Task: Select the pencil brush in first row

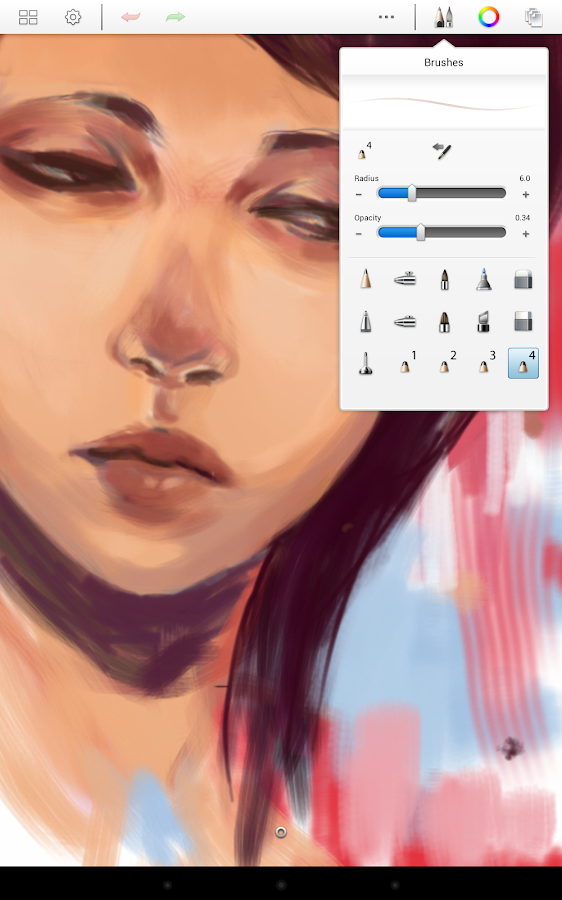Action: point(366,279)
